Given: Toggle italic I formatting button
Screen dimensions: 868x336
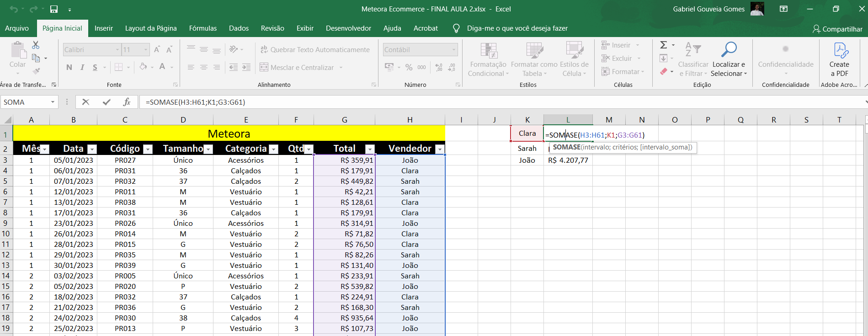Looking at the screenshot, I should (82, 68).
